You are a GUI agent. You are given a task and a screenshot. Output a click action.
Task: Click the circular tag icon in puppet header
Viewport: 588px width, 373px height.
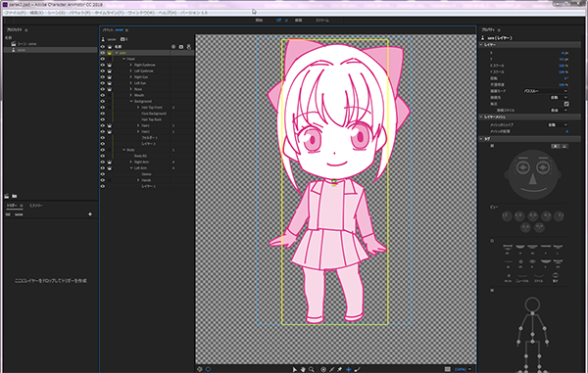pos(173,47)
